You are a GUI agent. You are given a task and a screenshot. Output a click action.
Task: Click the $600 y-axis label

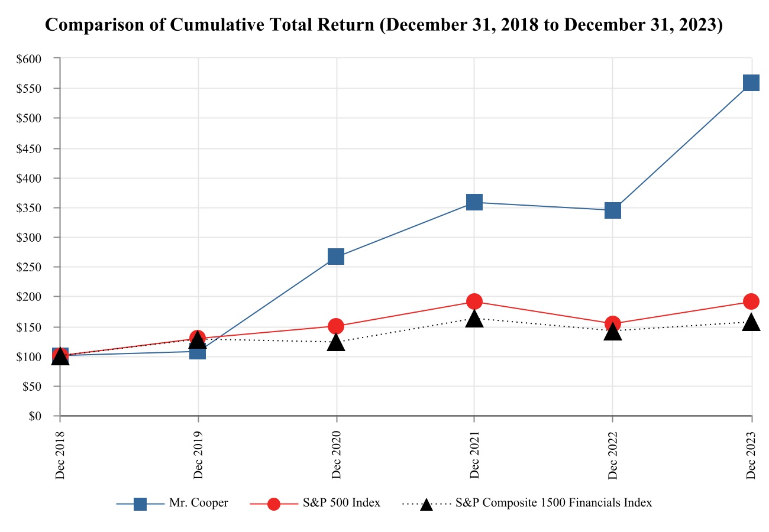tap(30, 59)
